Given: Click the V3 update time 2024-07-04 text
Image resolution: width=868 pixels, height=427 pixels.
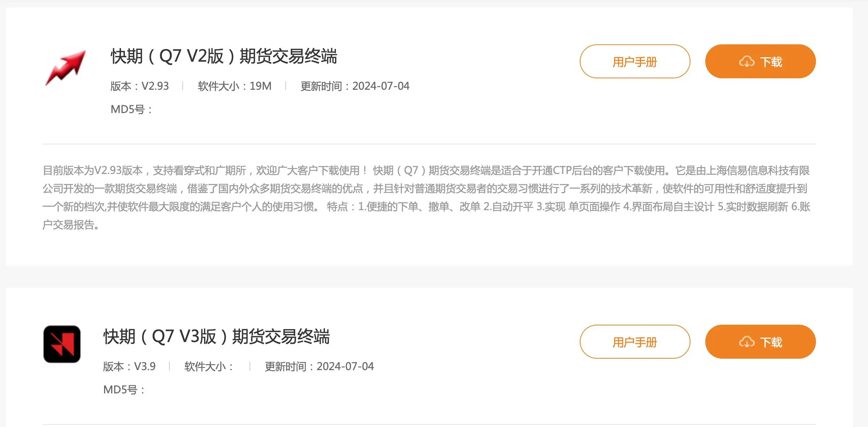Looking at the screenshot, I should (319, 366).
